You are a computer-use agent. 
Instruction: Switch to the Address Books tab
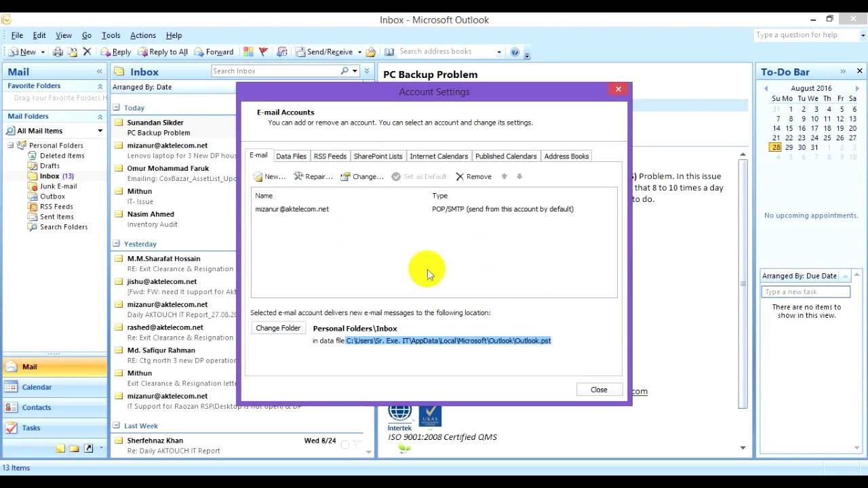[x=566, y=157]
